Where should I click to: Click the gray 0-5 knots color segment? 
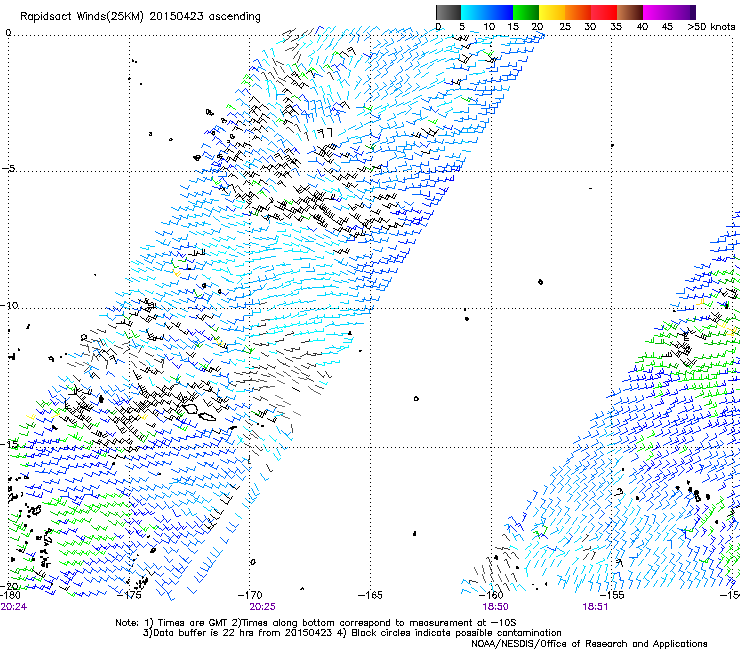[448, 12]
